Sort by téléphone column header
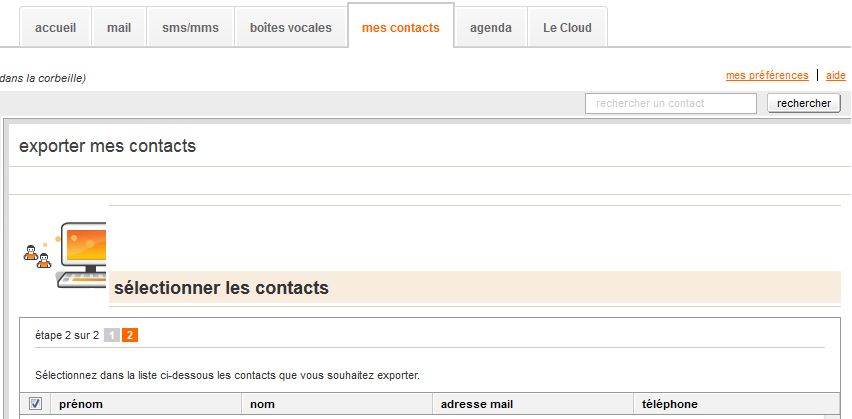The height and width of the screenshot is (419, 852). tap(669, 404)
